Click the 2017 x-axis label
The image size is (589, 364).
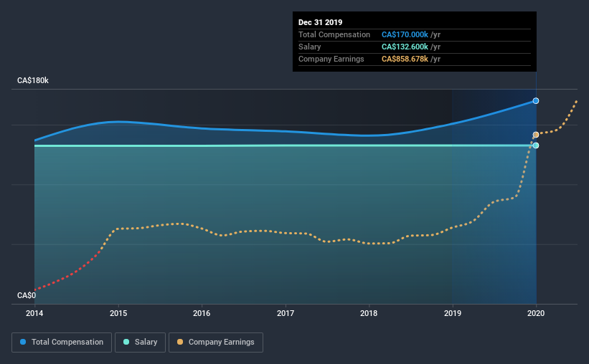[x=286, y=313]
